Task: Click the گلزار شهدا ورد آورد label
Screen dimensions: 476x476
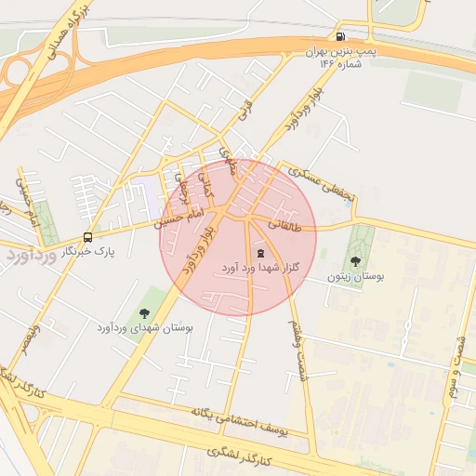Action: (260, 267)
